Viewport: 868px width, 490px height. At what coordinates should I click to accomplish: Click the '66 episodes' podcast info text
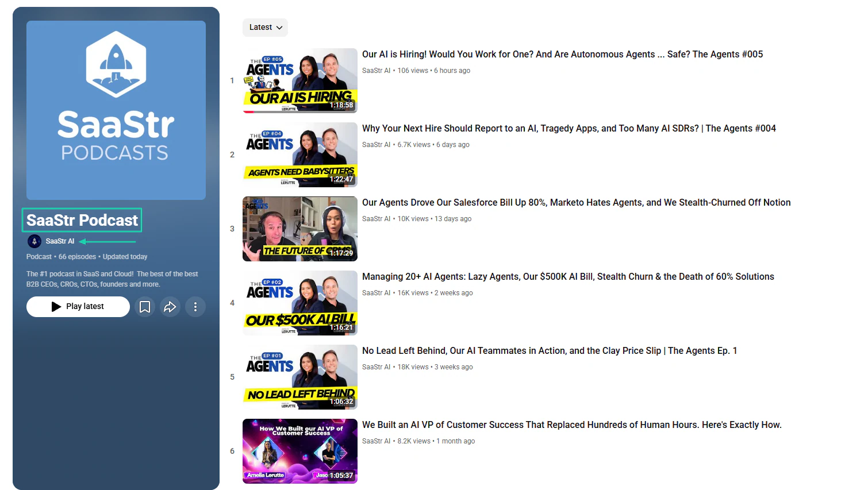pos(77,257)
